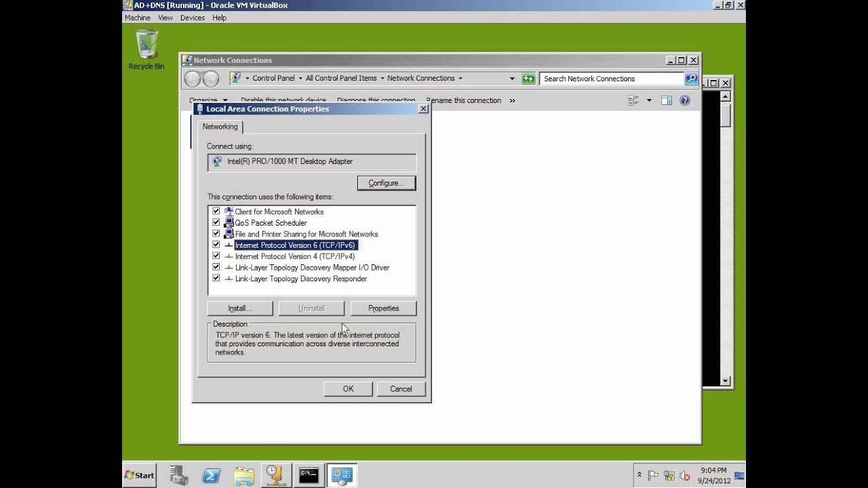Open the VirtualBox View menu
Screen dimensions: 868x488
tap(165, 18)
